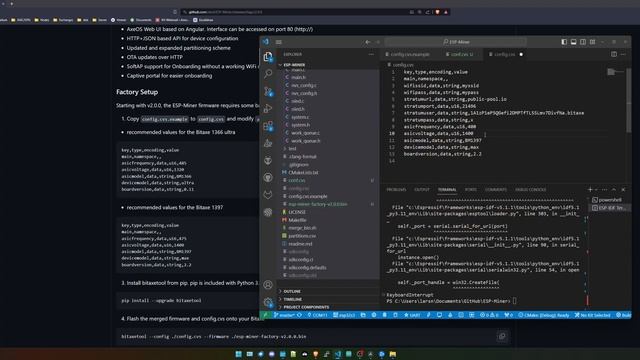Click the ESP-Miner command center search box
This screenshot has width=640, height=360.
coord(456,42)
